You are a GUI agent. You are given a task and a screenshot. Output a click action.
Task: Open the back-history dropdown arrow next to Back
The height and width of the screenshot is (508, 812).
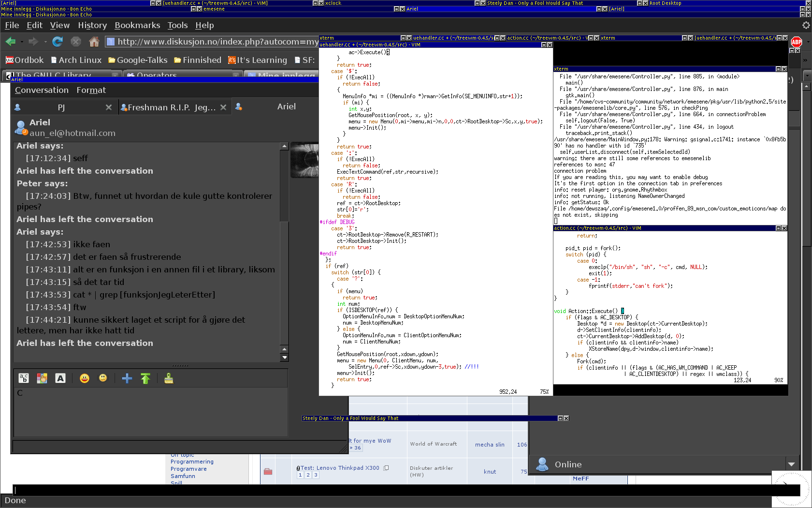point(22,42)
